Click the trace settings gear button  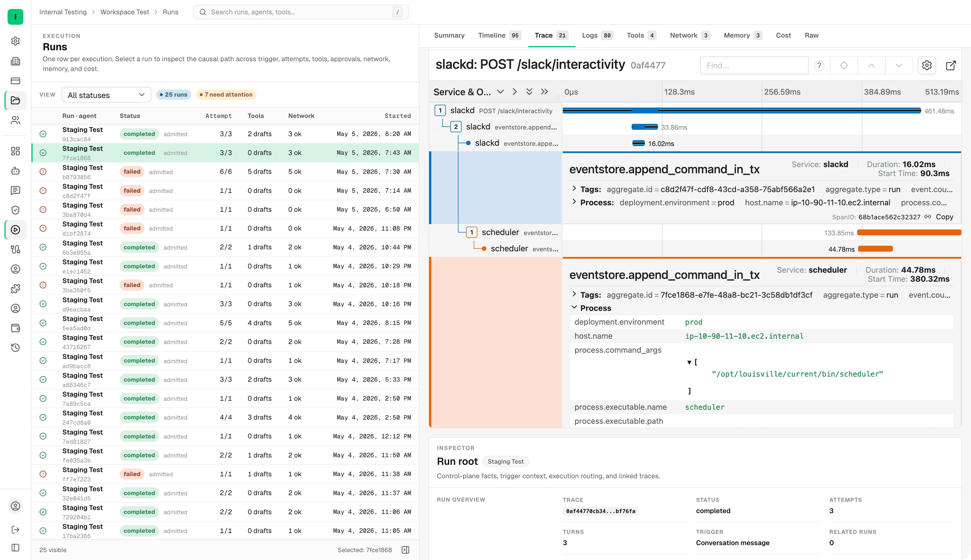click(x=927, y=65)
